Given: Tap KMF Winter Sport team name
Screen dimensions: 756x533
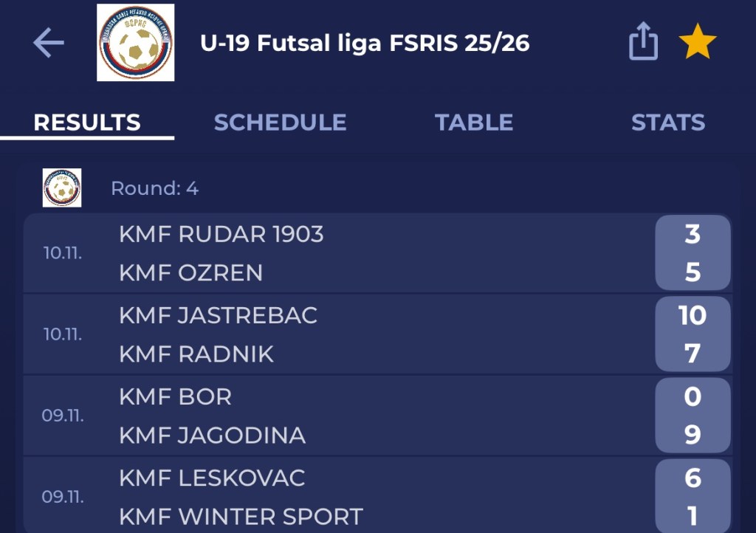Looking at the screenshot, I should pos(241,516).
